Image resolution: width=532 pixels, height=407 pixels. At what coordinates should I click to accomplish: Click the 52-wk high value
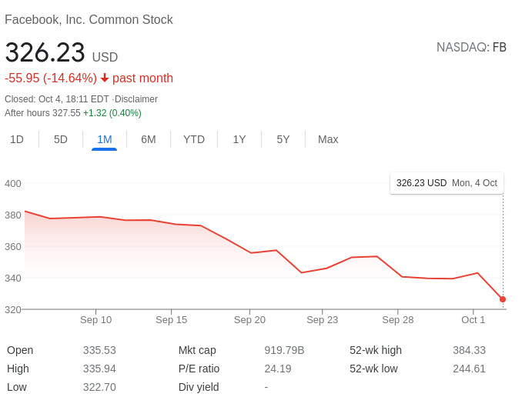point(469,350)
